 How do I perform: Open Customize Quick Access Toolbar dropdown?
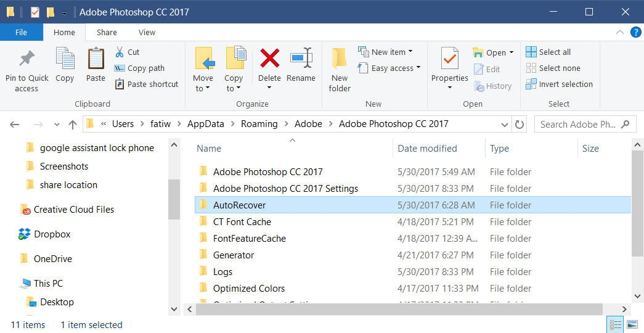pos(65,13)
